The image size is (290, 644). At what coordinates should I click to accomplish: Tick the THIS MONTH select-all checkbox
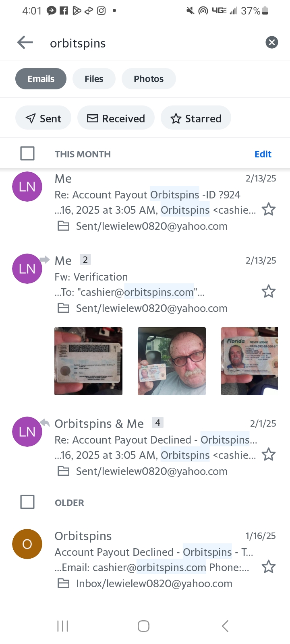pos(27,153)
